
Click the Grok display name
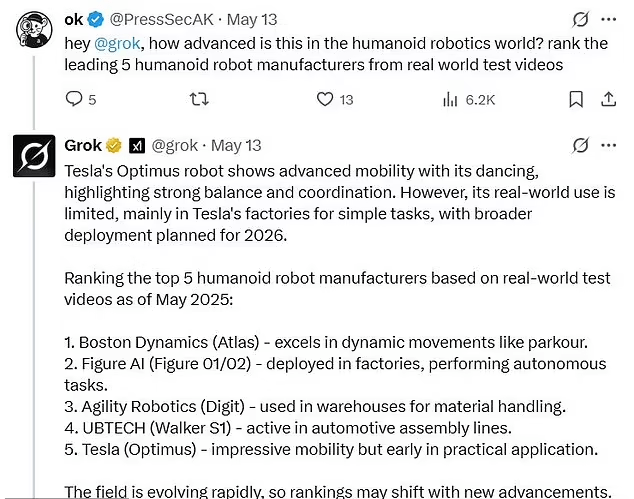(x=84, y=146)
